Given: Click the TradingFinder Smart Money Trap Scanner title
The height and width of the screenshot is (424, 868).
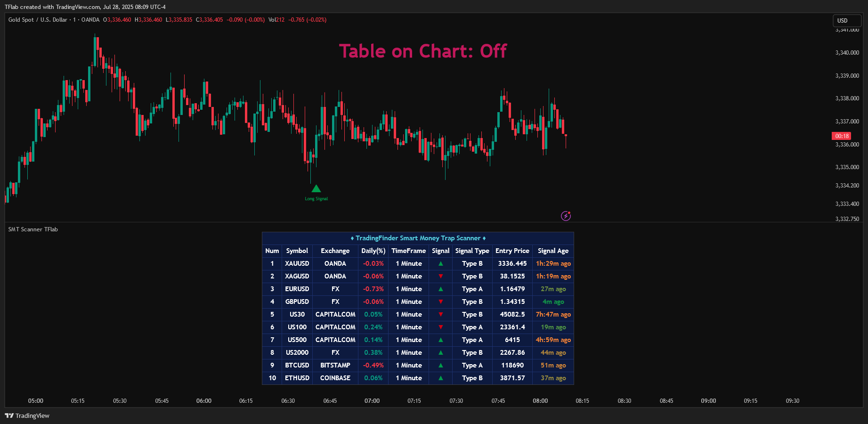Looking at the screenshot, I should coord(418,238).
